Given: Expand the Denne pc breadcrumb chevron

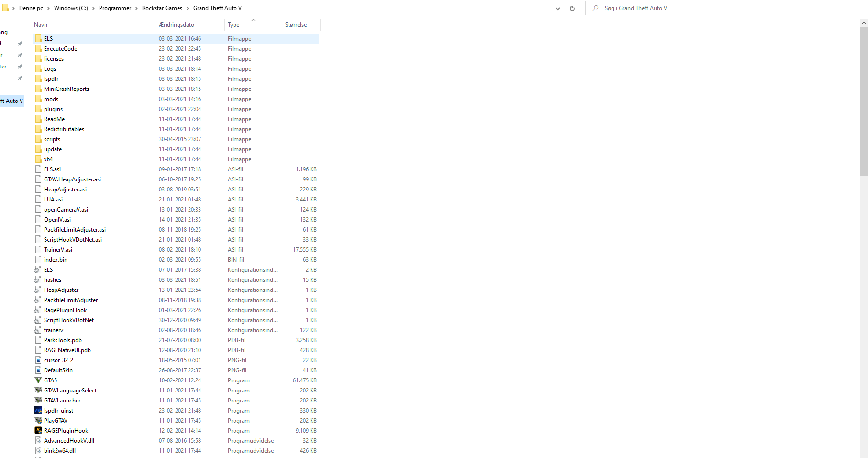Looking at the screenshot, I should [48, 8].
